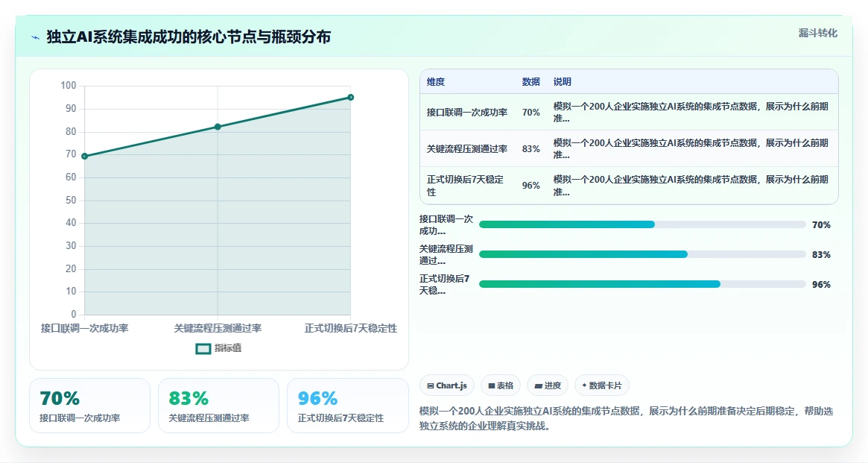Open the 96% stat card
This screenshot has width=868, height=463.
[x=348, y=406]
